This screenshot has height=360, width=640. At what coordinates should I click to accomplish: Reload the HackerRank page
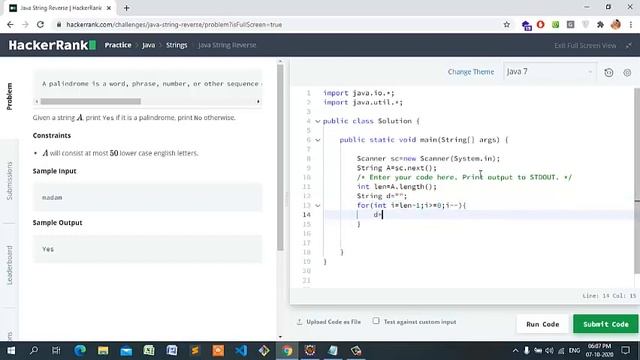pos(40,24)
